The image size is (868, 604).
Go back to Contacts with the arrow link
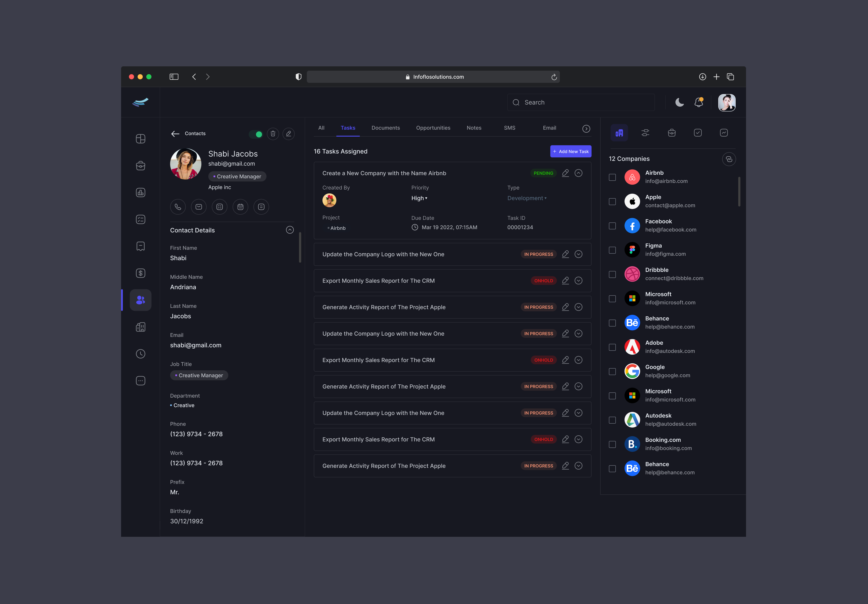pos(175,134)
